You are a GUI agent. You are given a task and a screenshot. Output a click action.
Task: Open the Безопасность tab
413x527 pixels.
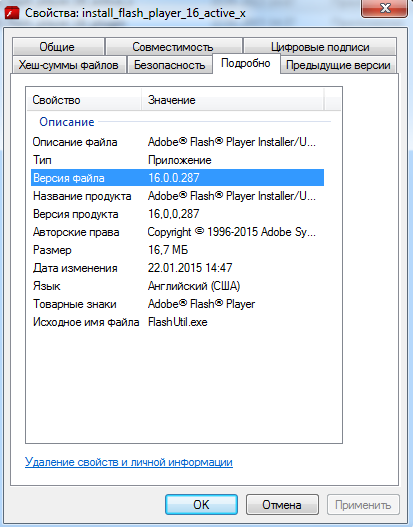click(x=169, y=65)
